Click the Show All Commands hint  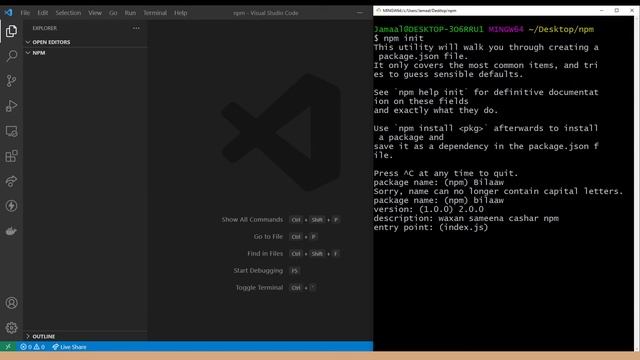click(x=252, y=220)
